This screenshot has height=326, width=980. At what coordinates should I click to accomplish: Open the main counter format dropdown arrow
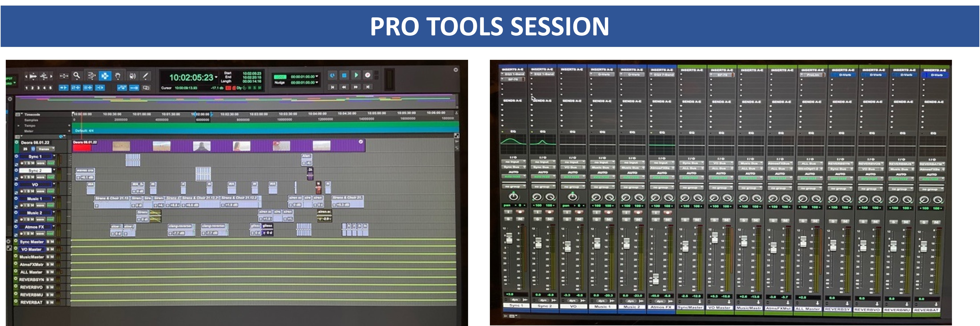(x=216, y=77)
